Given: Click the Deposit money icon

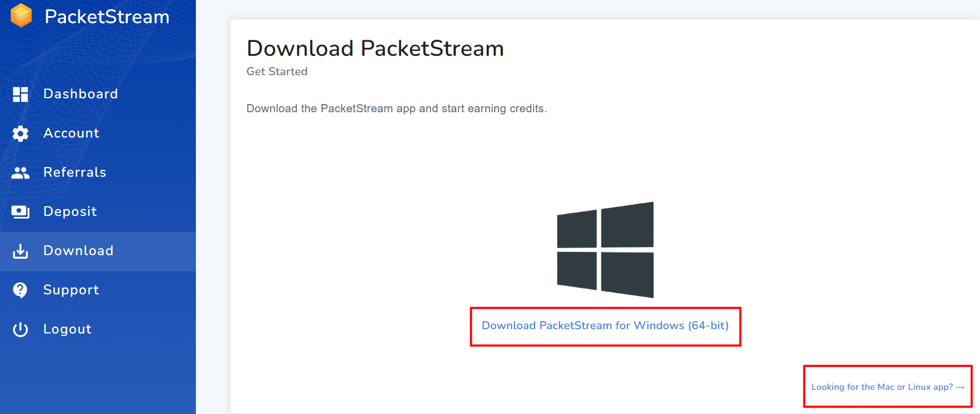Looking at the screenshot, I should point(20,212).
